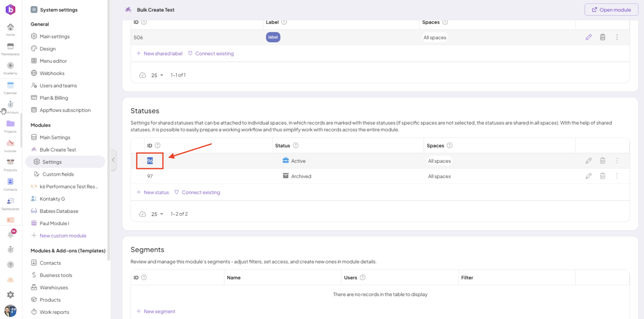Viewport: 644px width, 319px height.
Task: Click the user avatar at bottom left
Action: point(10,311)
